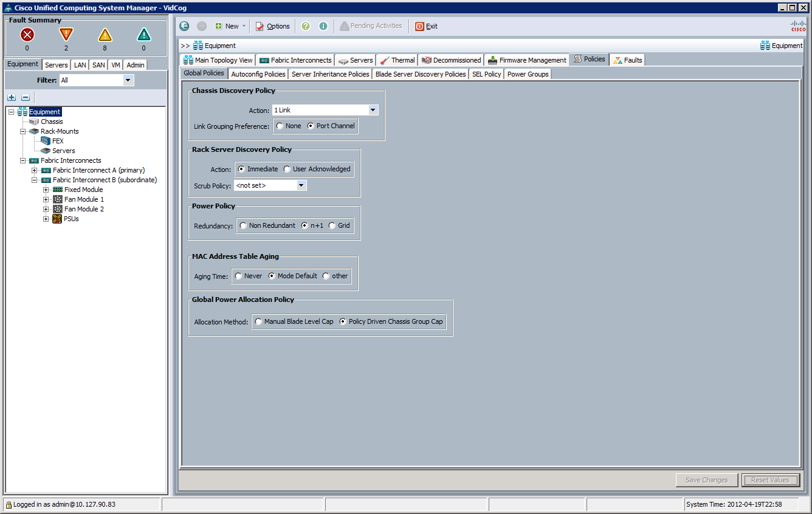Select Servers under Rack-Mounts in tree

64,151
